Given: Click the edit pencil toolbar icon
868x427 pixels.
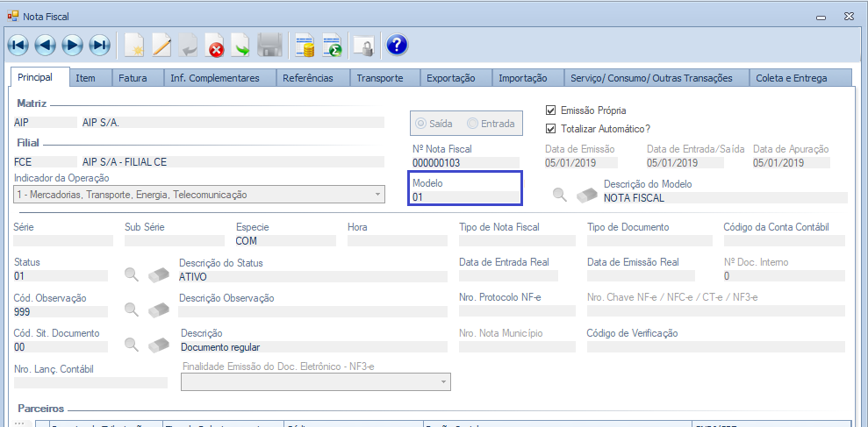Looking at the screenshot, I should point(161,45).
